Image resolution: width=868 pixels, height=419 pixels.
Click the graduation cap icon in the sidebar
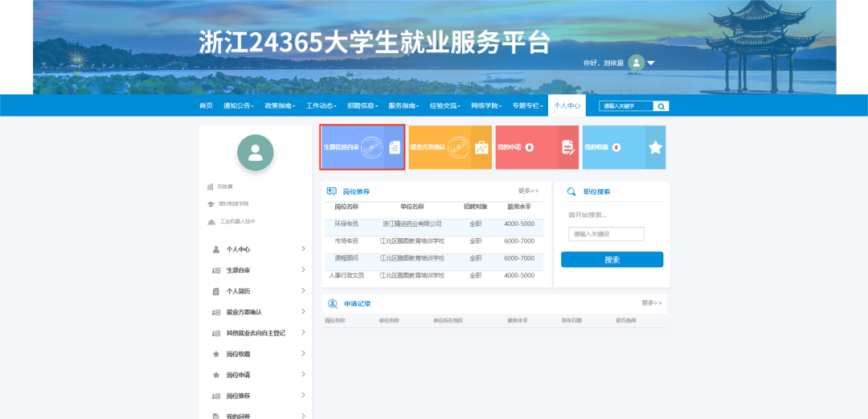211,204
